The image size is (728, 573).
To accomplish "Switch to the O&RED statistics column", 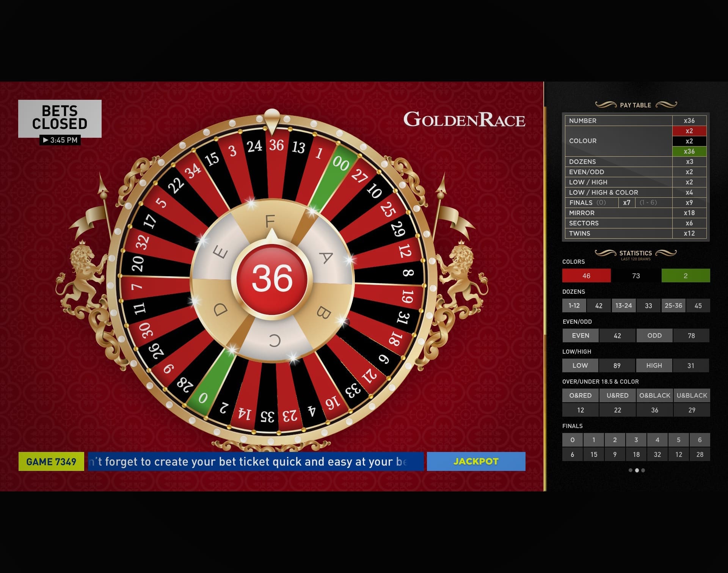I will coord(580,395).
